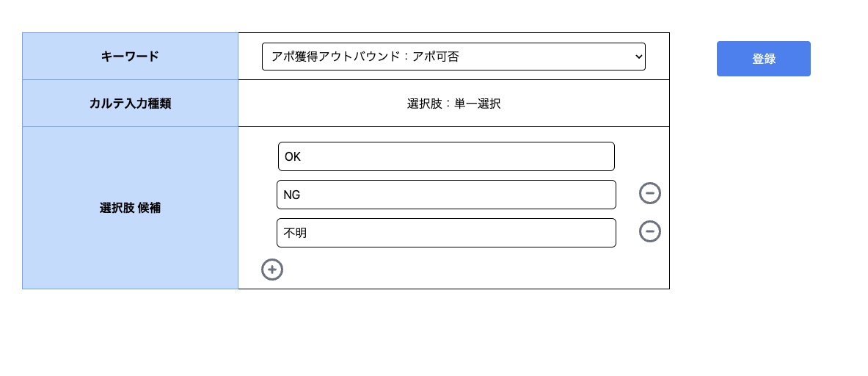868x376 pixels.
Task: Click the chevron arrow of the keyword selector
Action: 637,57
